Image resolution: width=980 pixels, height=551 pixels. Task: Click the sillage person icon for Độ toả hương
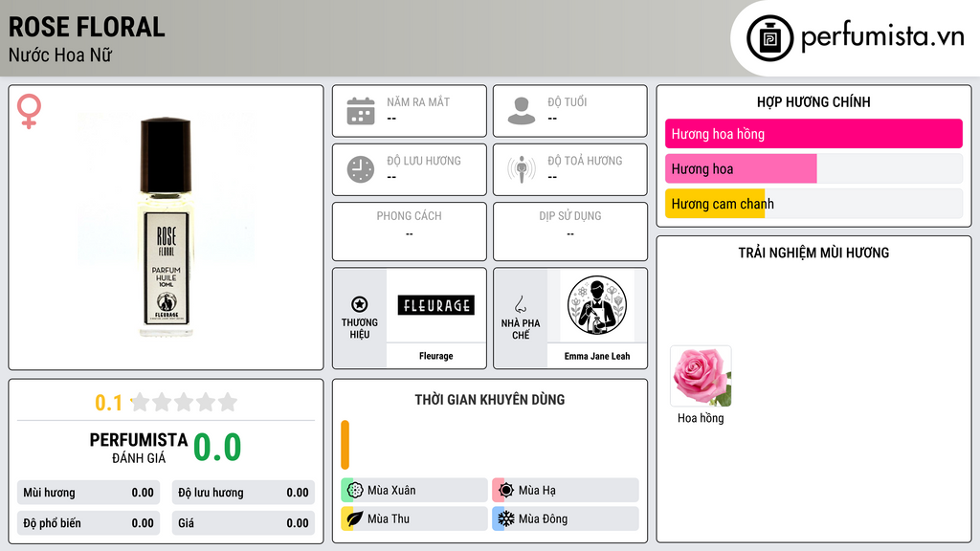click(x=522, y=169)
